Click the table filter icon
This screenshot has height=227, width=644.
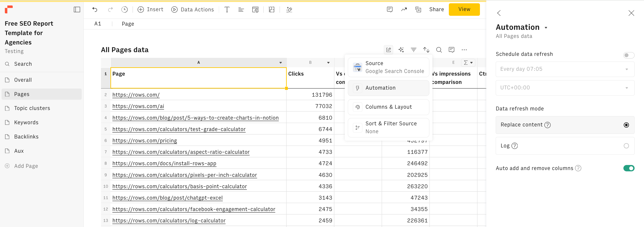414,50
